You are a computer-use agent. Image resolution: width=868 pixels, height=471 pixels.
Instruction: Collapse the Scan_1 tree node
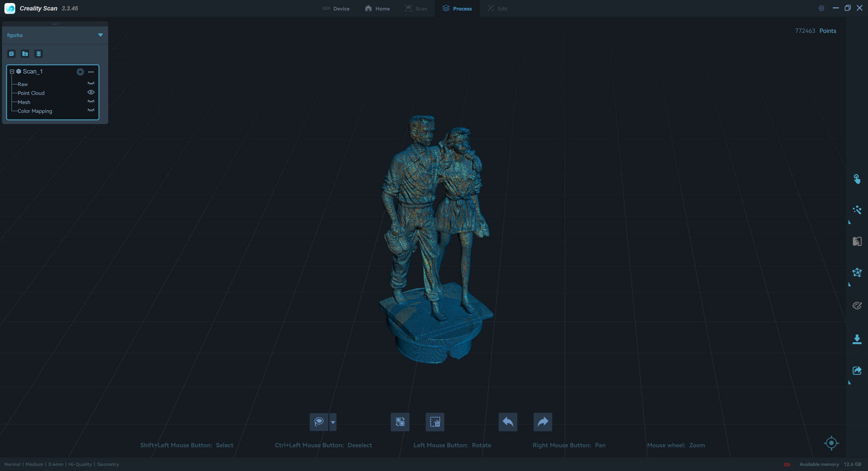tap(12, 71)
